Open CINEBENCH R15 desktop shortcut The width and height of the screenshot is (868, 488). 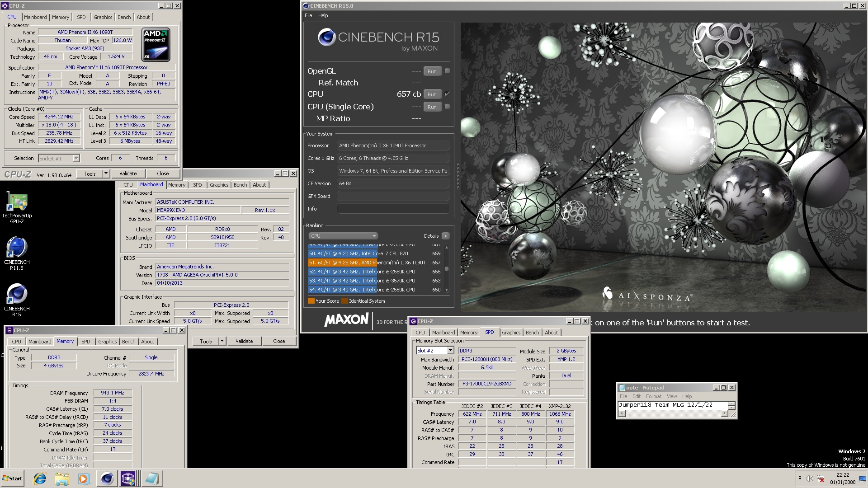click(x=17, y=300)
